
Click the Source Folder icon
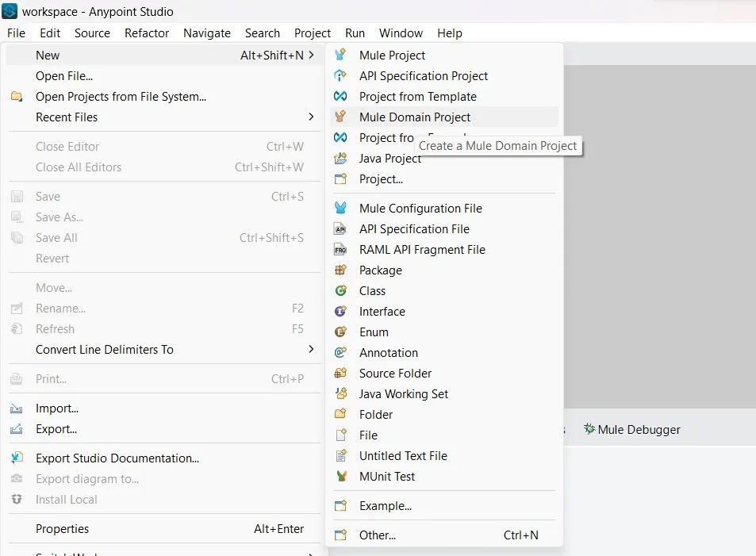340,374
